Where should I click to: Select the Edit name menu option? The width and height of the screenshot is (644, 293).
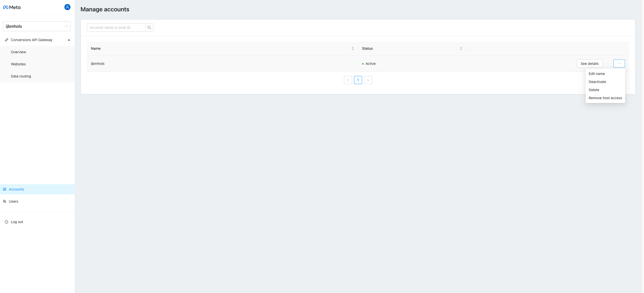click(597, 74)
